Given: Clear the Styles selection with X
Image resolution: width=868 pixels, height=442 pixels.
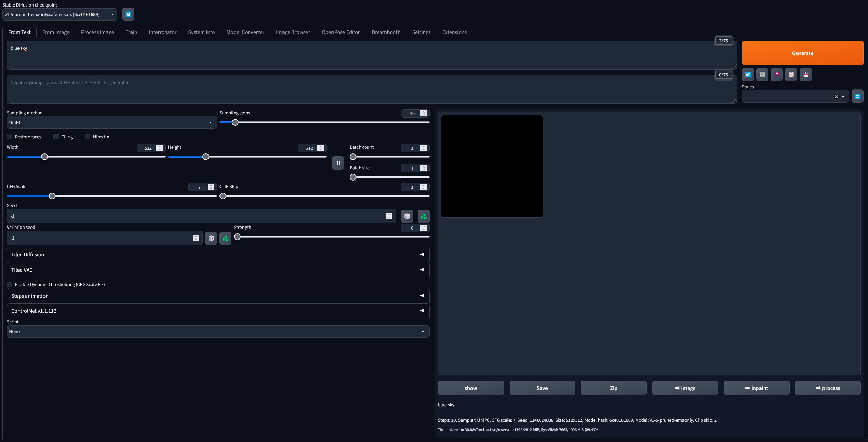Looking at the screenshot, I should 836,97.
